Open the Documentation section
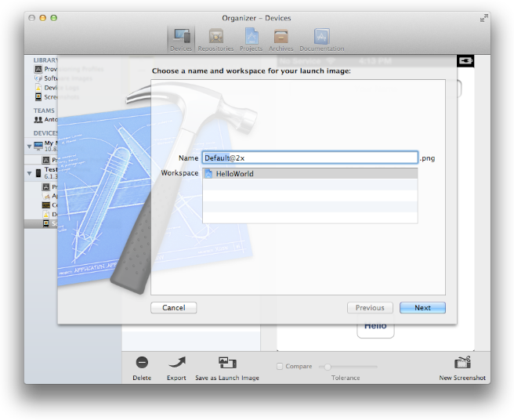This screenshot has width=514, height=420. [321, 38]
